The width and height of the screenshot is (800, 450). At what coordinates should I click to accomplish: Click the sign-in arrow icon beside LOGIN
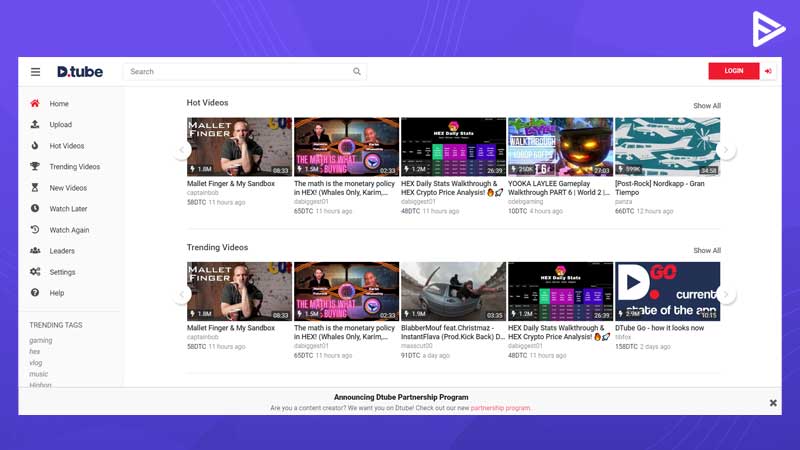pos(768,71)
